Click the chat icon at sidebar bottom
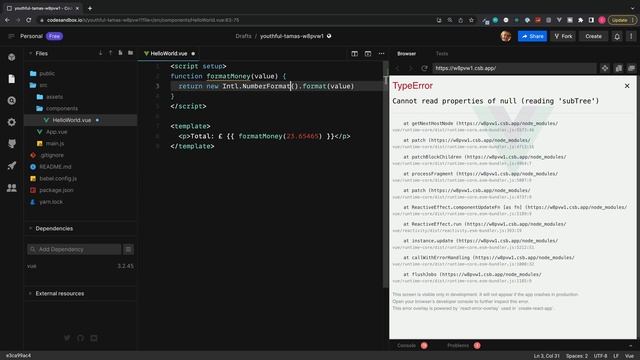The height and width of the screenshot is (360, 640). [94, 338]
